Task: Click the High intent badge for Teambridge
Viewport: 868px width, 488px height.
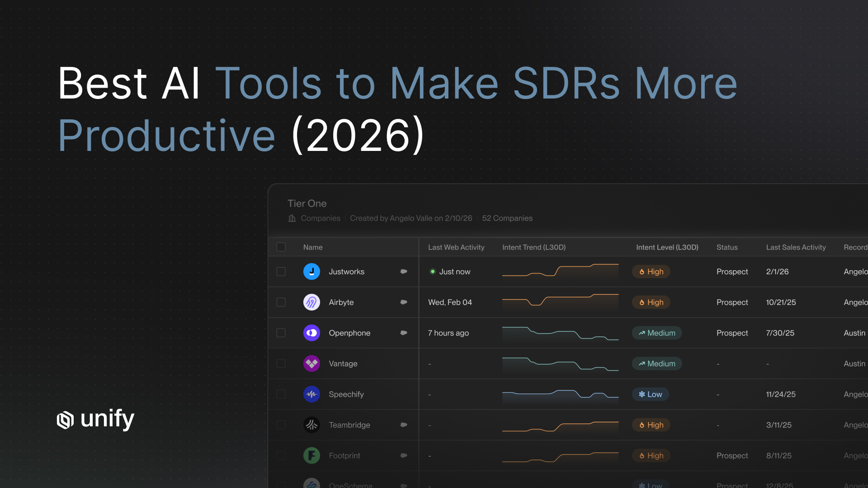Action: 651,425
